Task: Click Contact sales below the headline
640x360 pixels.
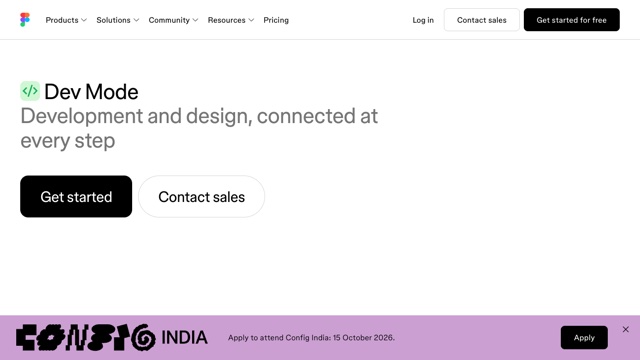Action: (202, 197)
